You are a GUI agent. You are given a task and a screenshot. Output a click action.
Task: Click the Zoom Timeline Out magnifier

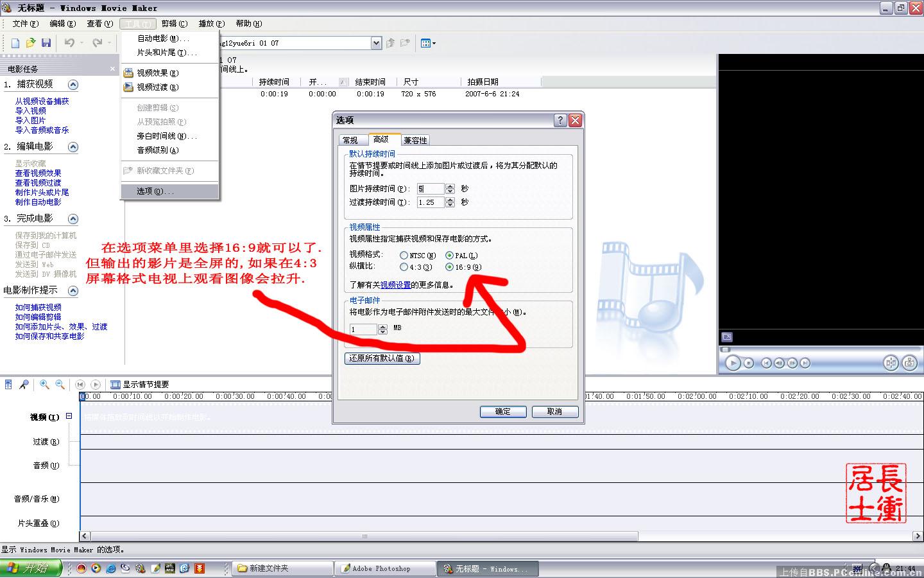pyautogui.click(x=60, y=384)
